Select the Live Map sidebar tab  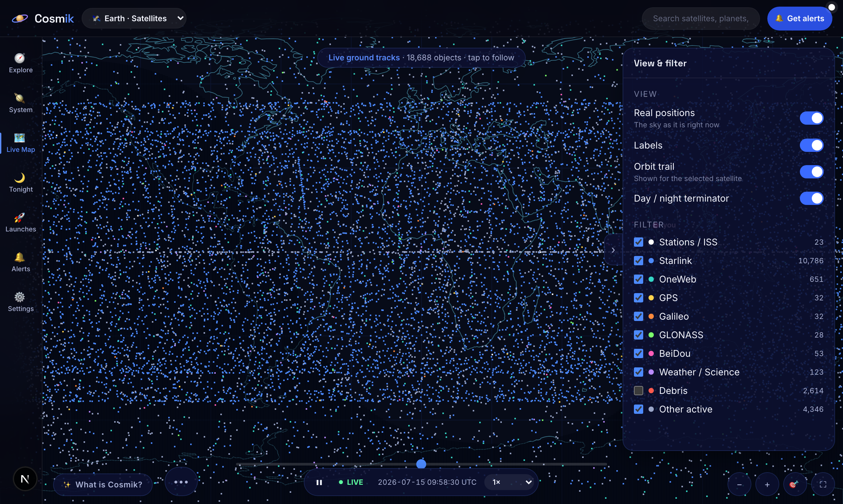pyautogui.click(x=21, y=143)
